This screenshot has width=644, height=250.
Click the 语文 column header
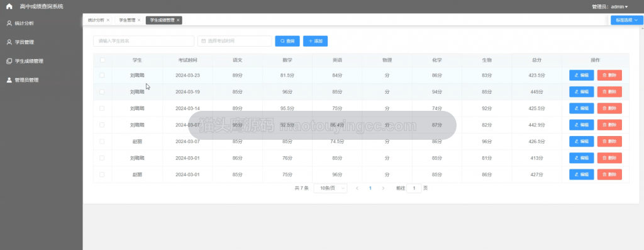coord(237,60)
